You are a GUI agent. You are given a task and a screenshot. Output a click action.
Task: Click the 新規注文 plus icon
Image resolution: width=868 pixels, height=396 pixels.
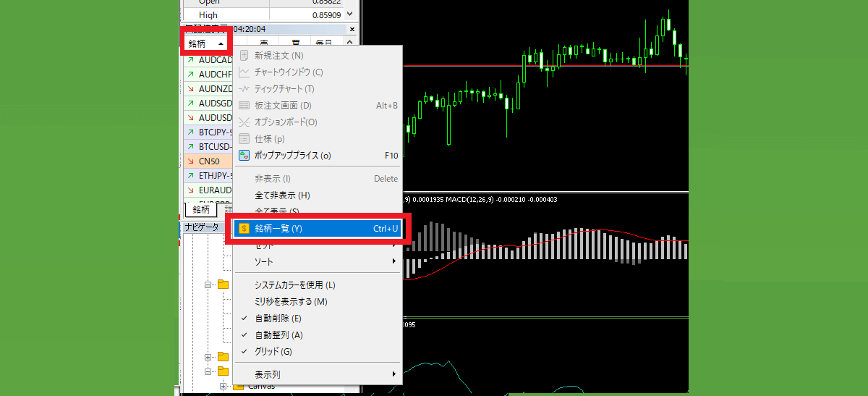(244, 56)
